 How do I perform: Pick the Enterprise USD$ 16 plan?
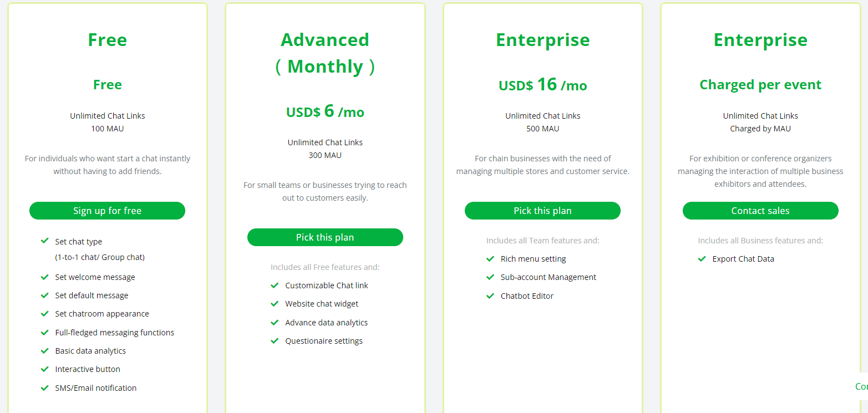coord(542,211)
